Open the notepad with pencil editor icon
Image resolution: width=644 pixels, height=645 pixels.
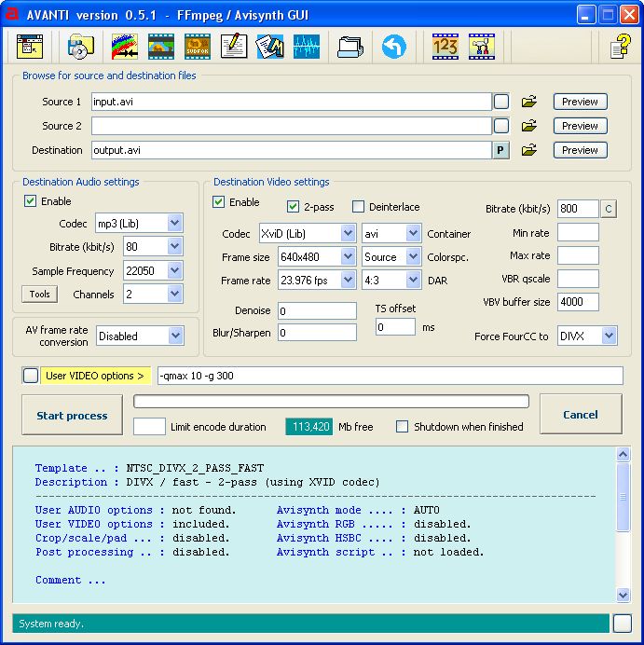pyautogui.click(x=234, y=47)
